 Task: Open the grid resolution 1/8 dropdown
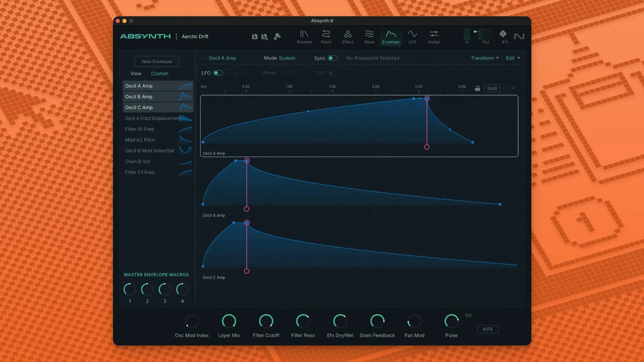point(508,89)
